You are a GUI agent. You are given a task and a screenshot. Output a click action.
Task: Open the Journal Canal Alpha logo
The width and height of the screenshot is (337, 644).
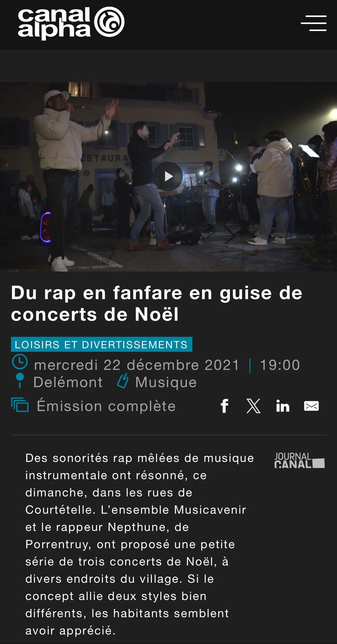[299, 460]
